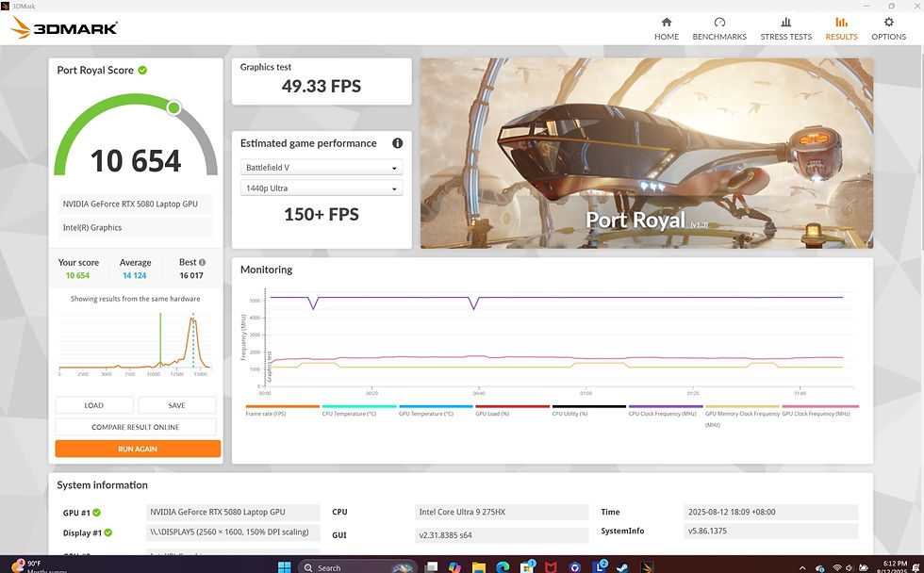Click the orange RUN AGAIN button

(138, 449)
